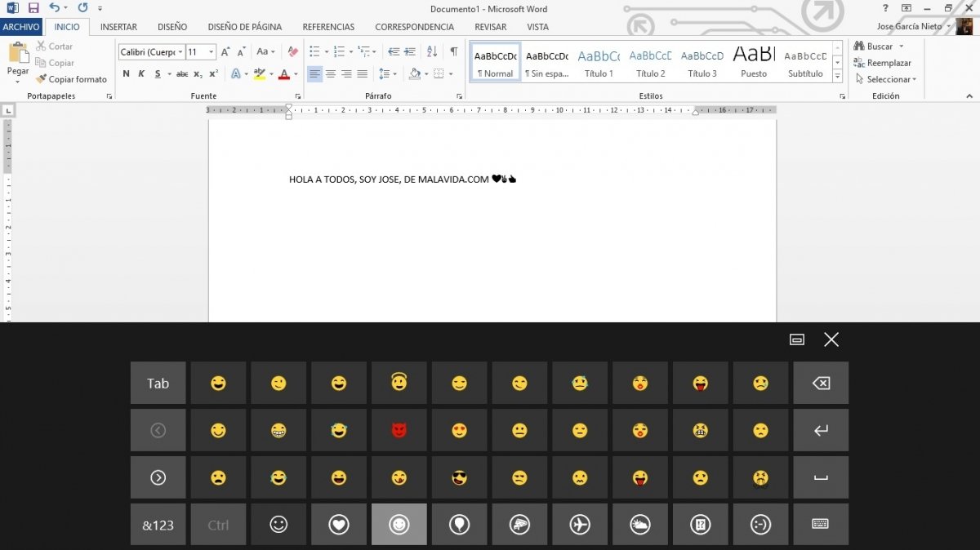Toggle the &123 symbols key
Image resolution: width=980 pixels, height=550 pixels.
(x=158, y=525)
